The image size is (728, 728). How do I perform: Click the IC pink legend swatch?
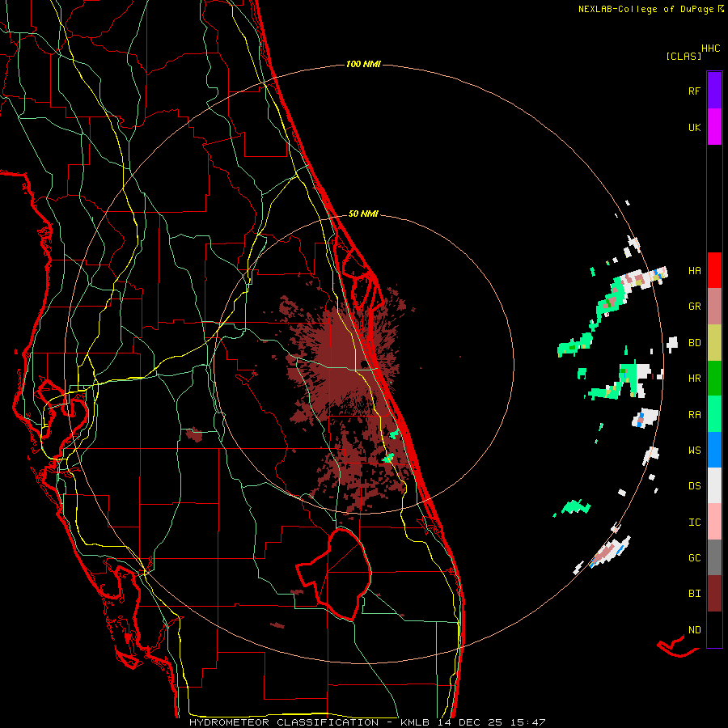coord(714,522)
